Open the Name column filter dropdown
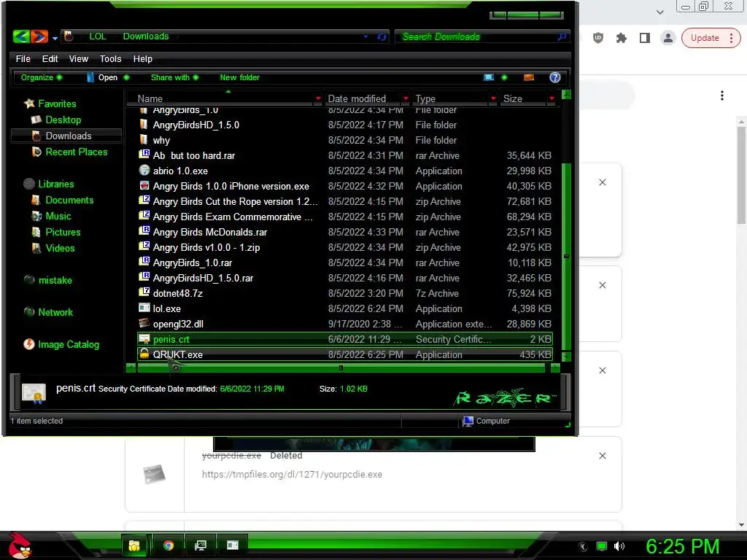 coord(318,98)
